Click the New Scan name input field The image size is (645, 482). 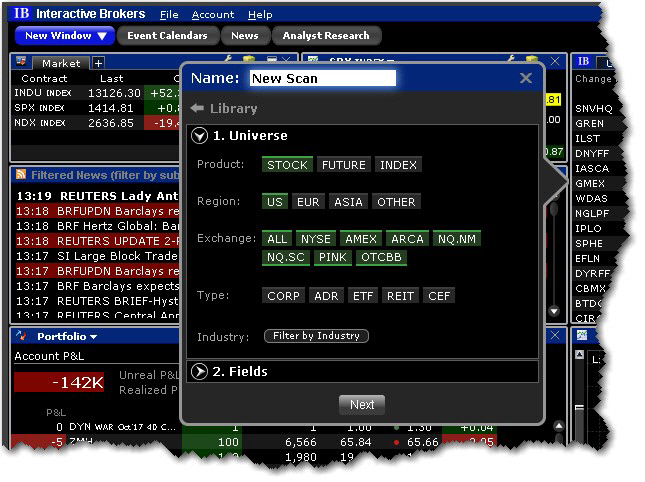point(322,78)
